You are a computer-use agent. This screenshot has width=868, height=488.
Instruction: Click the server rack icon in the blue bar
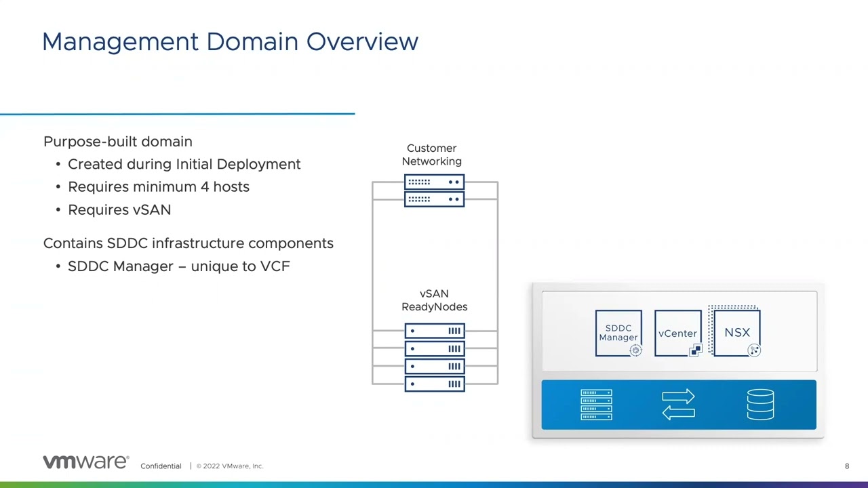point(596,405)
